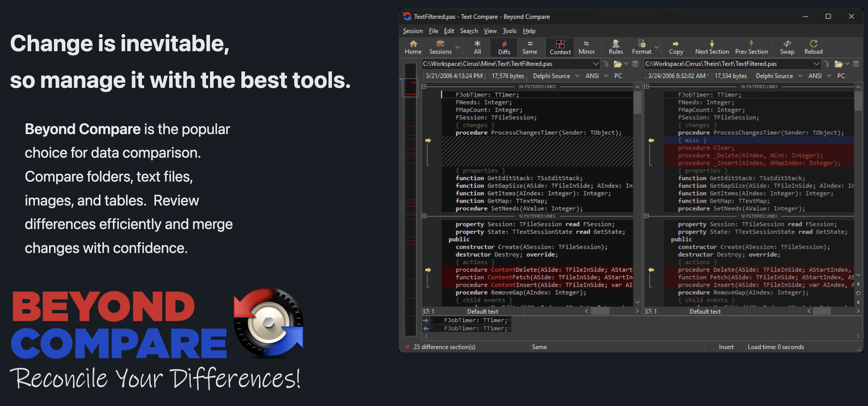Expand right 36 filtered lines section
The height and width of the screenshot is (406, 868).
point(646,87)
